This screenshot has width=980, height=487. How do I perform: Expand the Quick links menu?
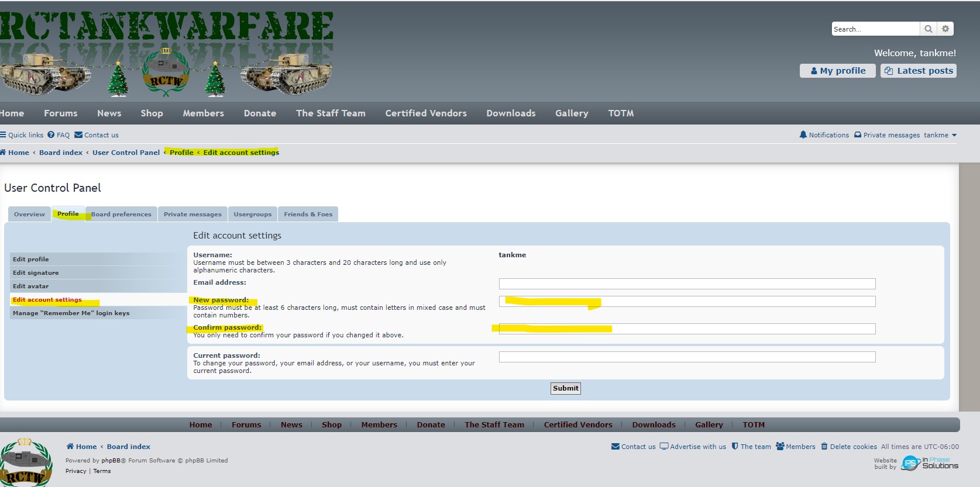click(22, 135)
